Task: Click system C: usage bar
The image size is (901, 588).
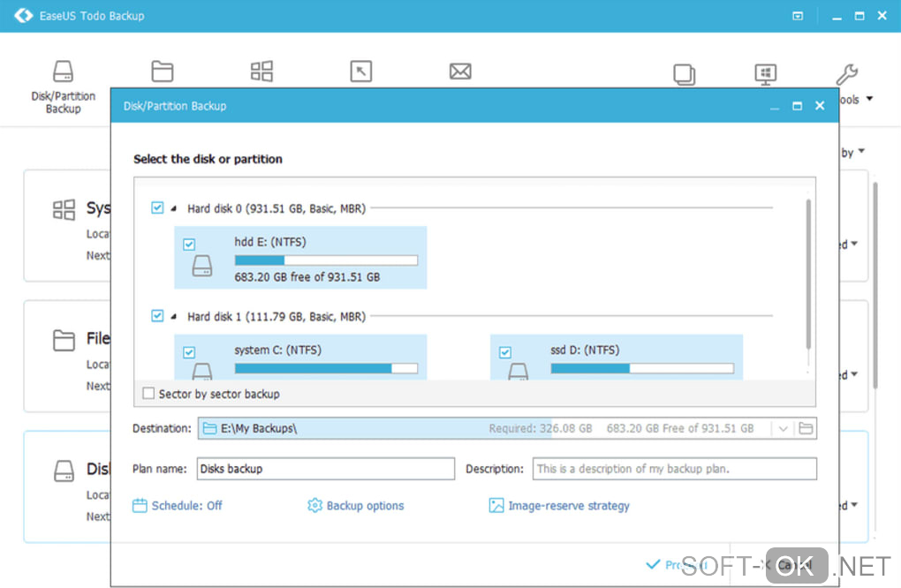Action: tap(326, 368)
